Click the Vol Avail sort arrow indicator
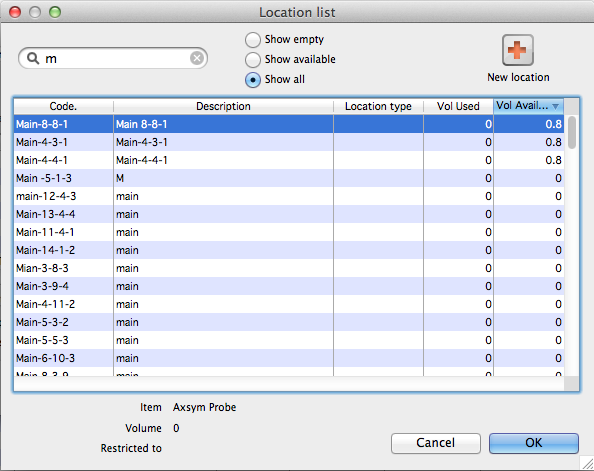 (555, 106)
